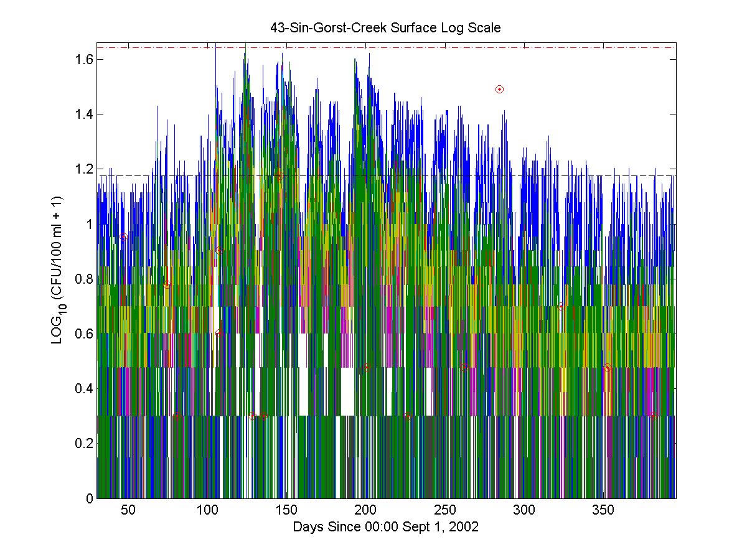The image size is (747, 560).
Task: Click the y-axis label 'LOG10 (CFU/100 ml + 1)'
Action: click(x=57, y=271)
